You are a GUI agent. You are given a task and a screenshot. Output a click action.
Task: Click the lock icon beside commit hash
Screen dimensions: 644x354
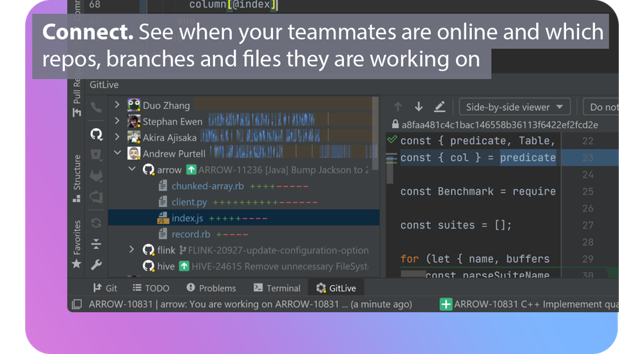pos(395,124)
